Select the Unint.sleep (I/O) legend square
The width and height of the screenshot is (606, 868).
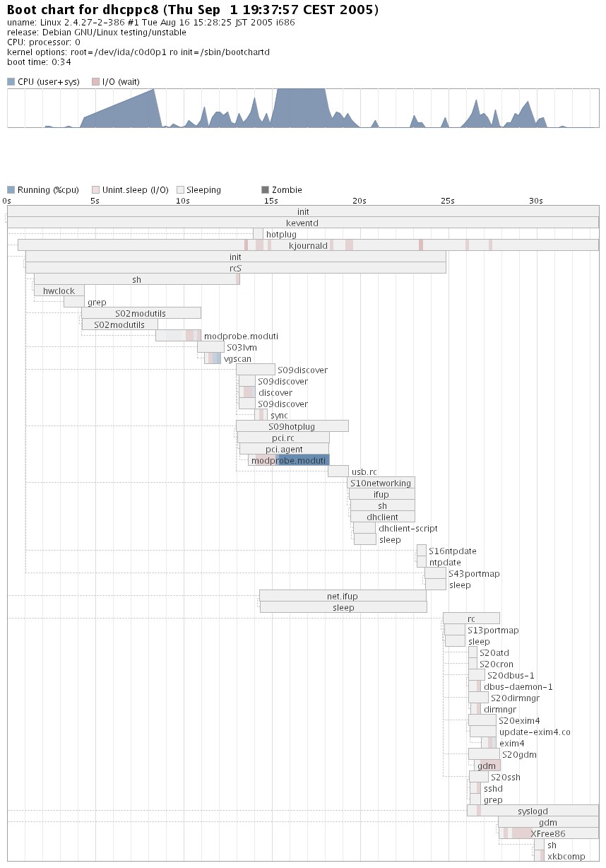pos(95,190)
